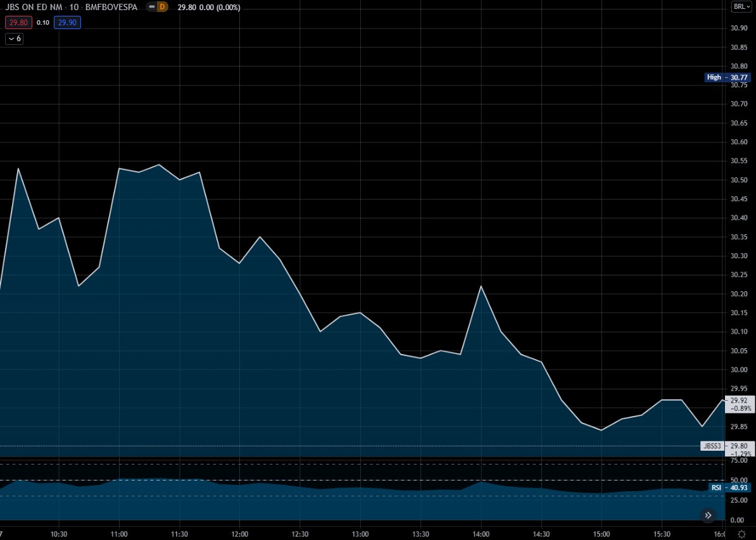This screenshot has width=756, height=540.
Task: Click the red 29.80 sell price button
Action: click(19, 23)
